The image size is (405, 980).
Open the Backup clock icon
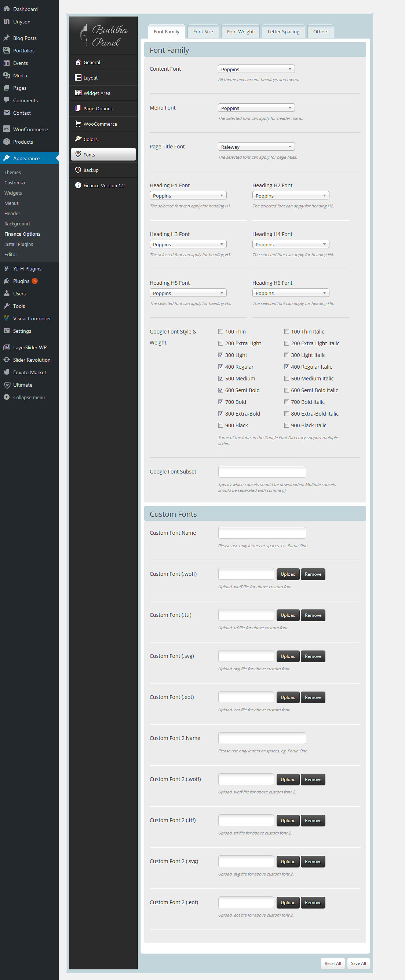coord(78,170)
